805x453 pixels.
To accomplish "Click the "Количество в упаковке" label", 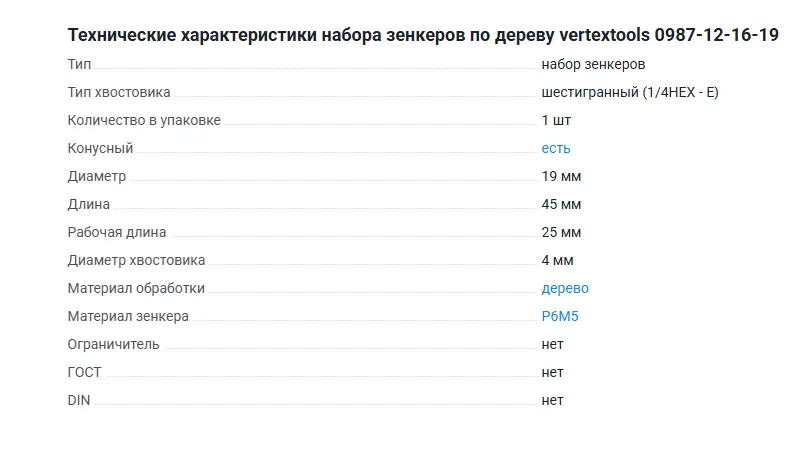I will click(144, 120).
